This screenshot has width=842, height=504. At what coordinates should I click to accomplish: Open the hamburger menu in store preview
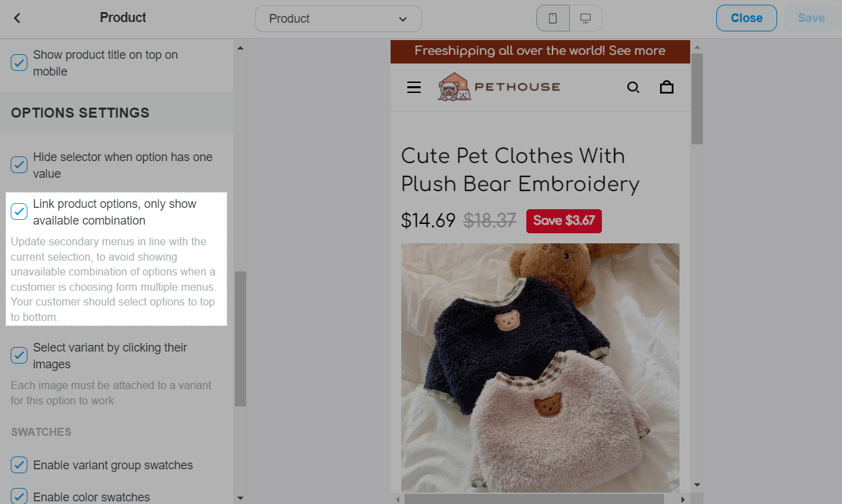pos(414,87)
